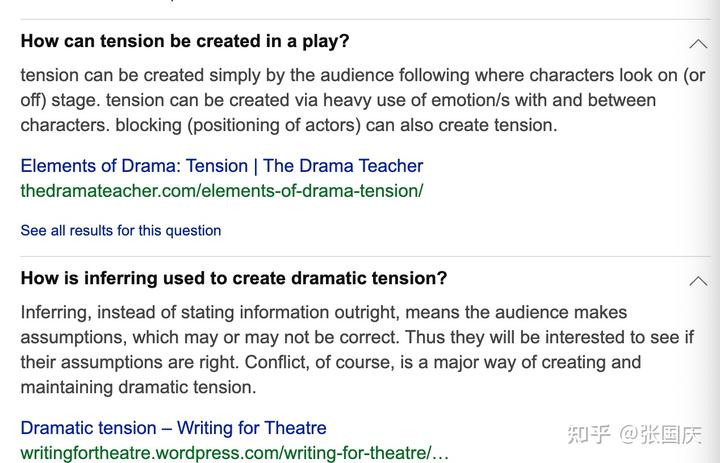This screenshot has width=720, height=463.
Task: Collapse the "How can tension be created" chevron
Action: [698, 43]
